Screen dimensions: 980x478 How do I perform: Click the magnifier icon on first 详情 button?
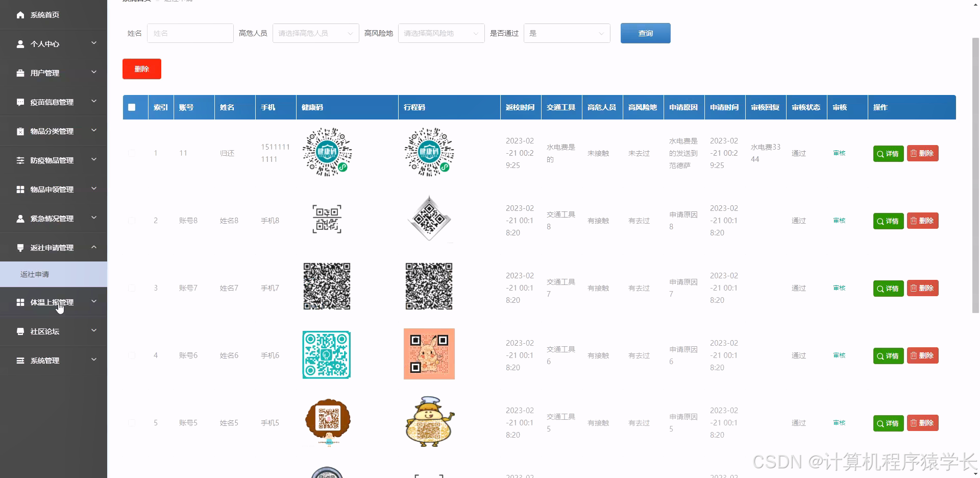(x=880, y=154)
